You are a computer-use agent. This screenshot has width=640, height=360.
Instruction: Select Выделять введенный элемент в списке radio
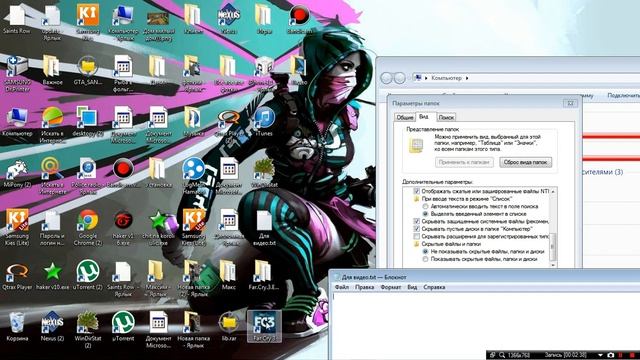point(425,214)
